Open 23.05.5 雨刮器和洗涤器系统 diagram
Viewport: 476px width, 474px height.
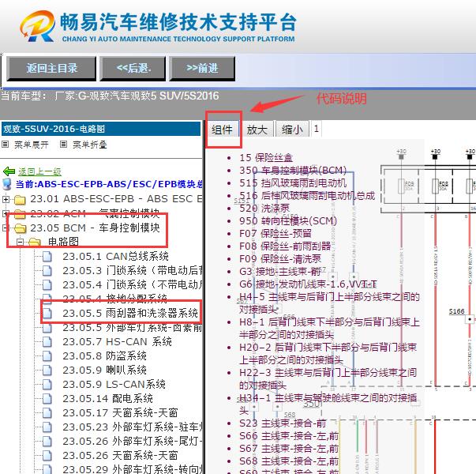point(130,313)
